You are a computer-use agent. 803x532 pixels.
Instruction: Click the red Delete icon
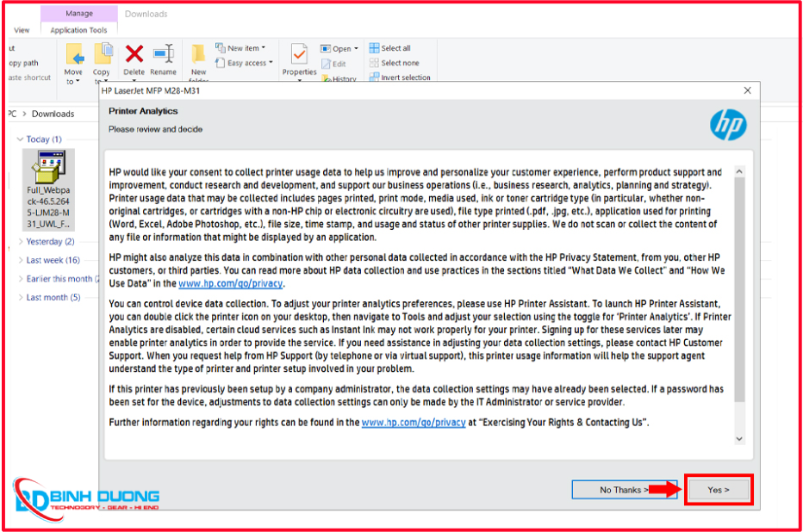[134, 53]
